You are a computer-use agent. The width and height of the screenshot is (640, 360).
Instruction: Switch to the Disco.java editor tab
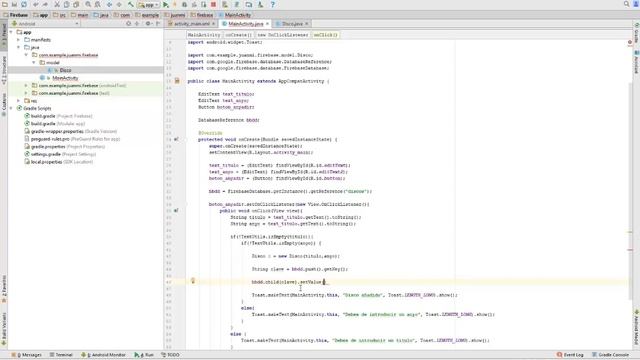point(292,24)
